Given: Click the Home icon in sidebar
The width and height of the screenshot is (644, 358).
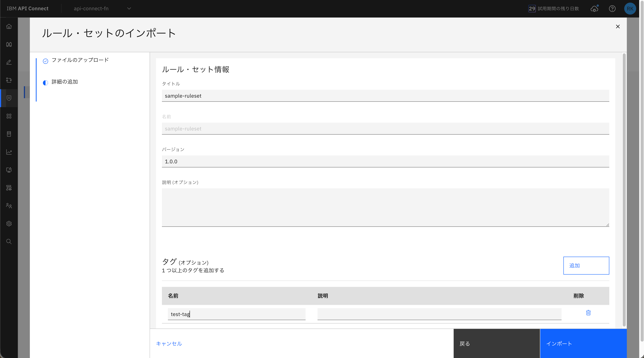Looking at the screenshot, I should coord(9,27).
